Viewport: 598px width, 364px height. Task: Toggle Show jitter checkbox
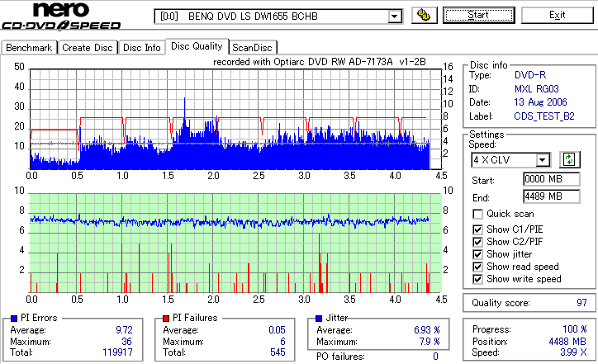coord(477,254)
